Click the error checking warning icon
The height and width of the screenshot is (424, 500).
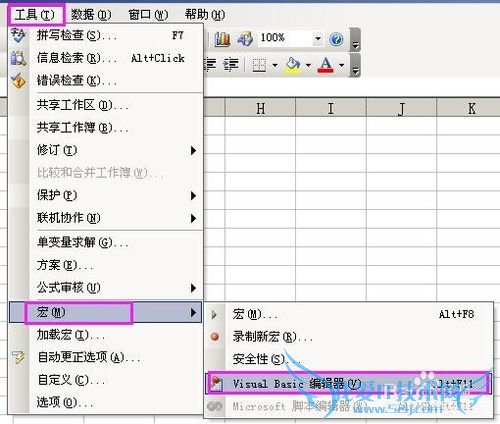pyautogui.click(x=18, y=81)
